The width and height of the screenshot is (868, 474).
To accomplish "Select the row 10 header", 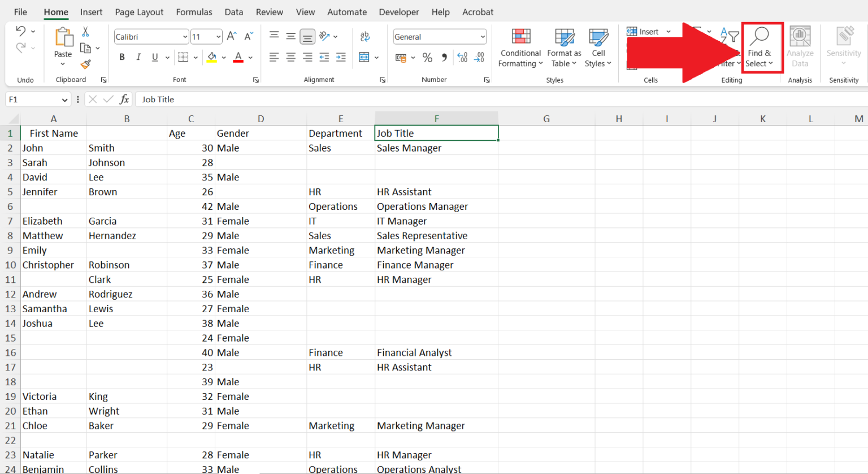I will click(x=10, y=265).
